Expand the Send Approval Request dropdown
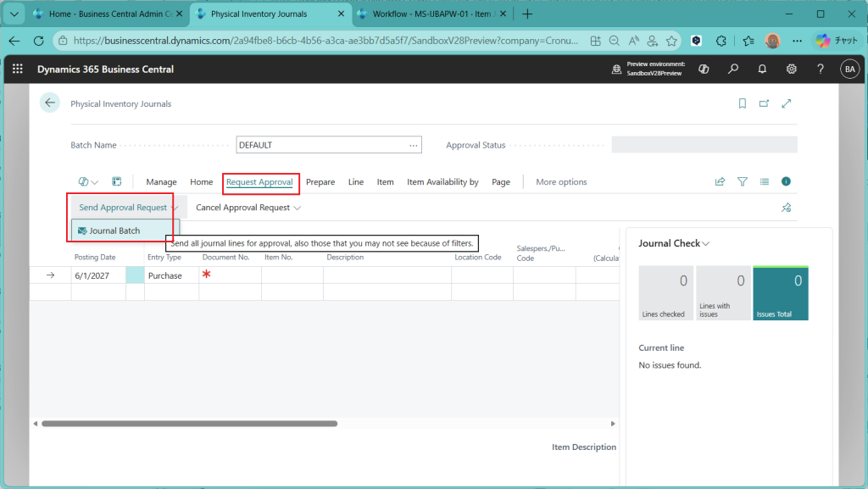 pyautogui.click(x=128, y=208)
